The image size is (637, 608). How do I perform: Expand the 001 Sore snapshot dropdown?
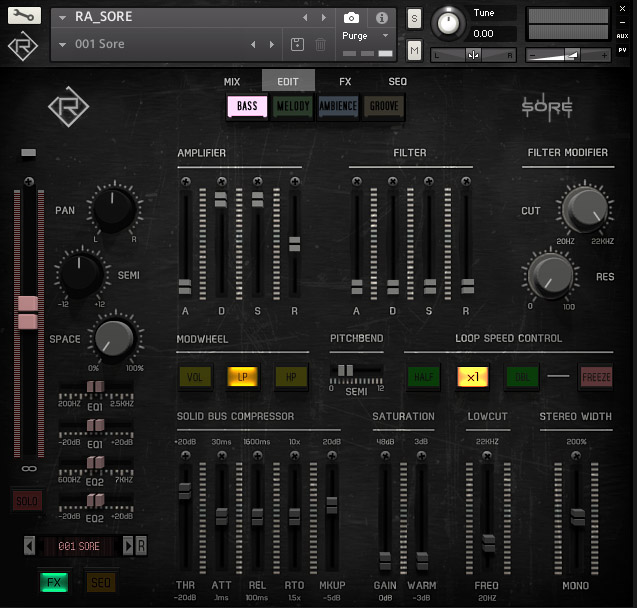[x=63, y=44]
